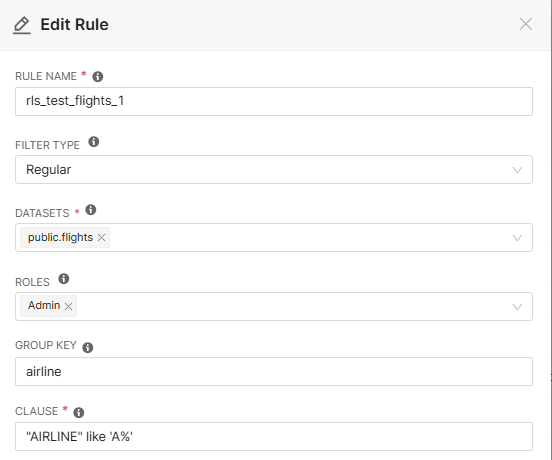
Task: Select the Admin tag label
Action: tap(44, 305)
